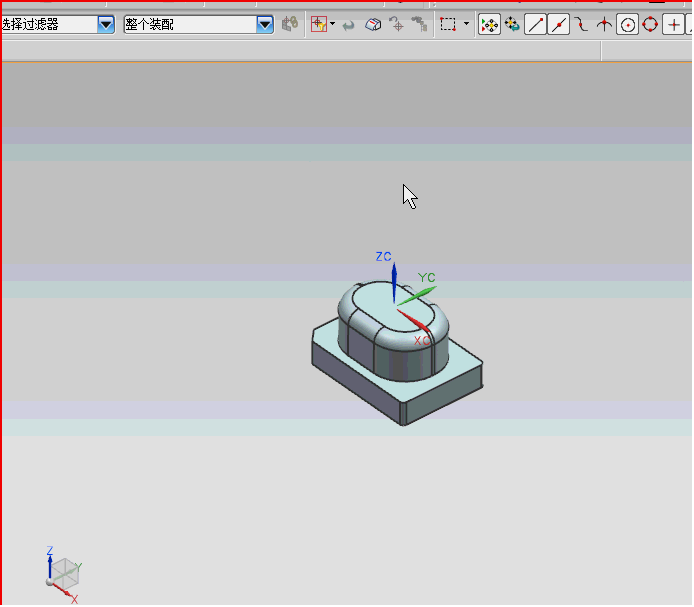Expand the rectangle selection method arrow

[466, 24]
